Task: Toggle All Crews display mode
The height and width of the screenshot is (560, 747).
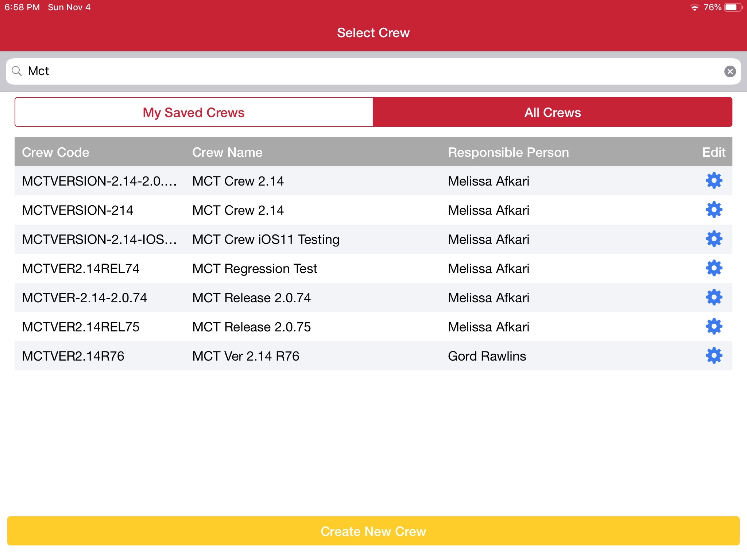Action: tap(553, 112)
